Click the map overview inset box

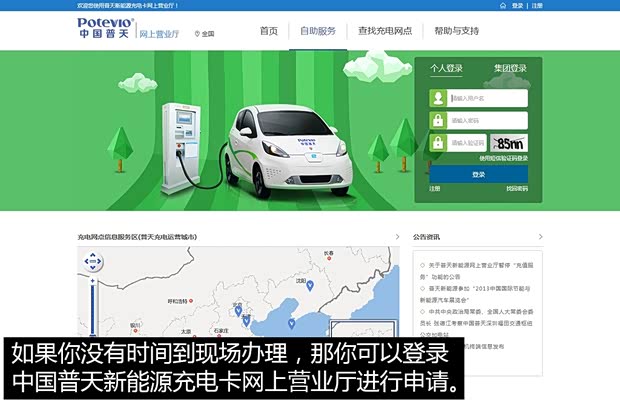[x=362, y=329]
